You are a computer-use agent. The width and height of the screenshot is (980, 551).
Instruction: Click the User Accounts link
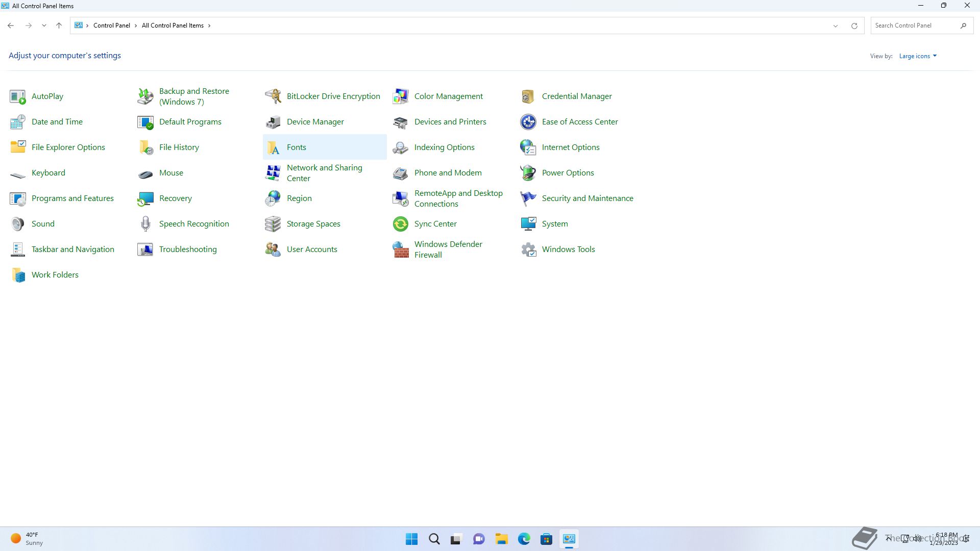point(312,249)
